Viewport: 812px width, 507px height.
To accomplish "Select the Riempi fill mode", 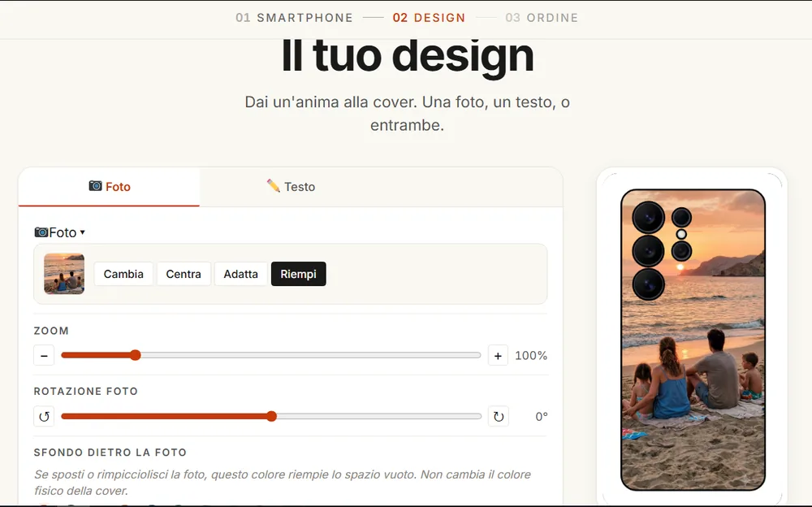I will pyautogui.click(x=298, y=274).
